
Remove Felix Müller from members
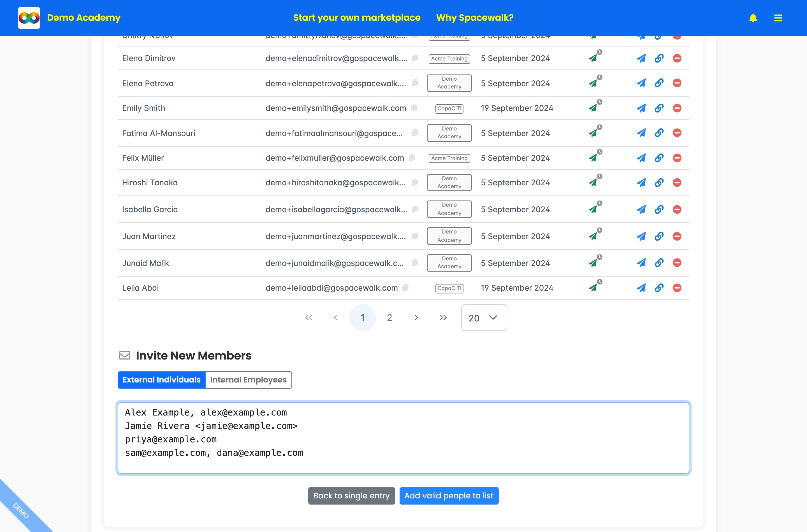[x=677, y=158]
